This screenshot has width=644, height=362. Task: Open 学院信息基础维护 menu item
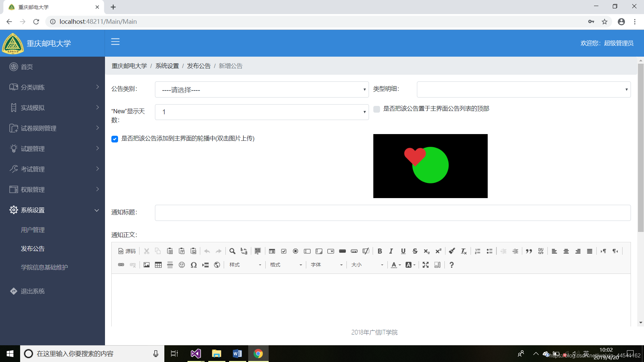coord(44,267)
